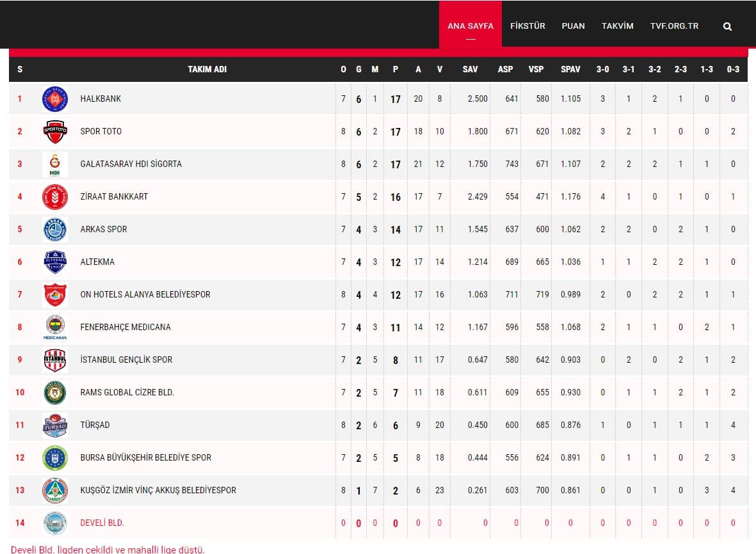Image resolution: width=756 pixels, height=554 pixels.
Task: Click the Bursa Büyükşehir Belediye Spor logo
Action: click(54, 458)
